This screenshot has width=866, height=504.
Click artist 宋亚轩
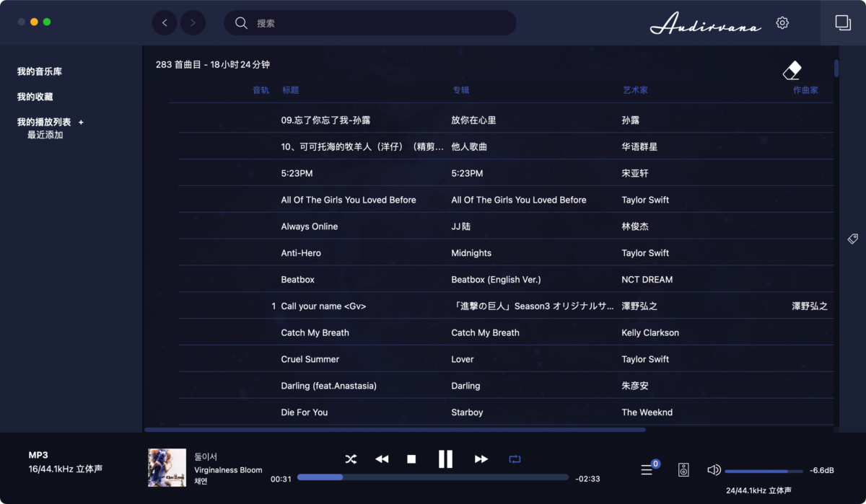(635, 174)
